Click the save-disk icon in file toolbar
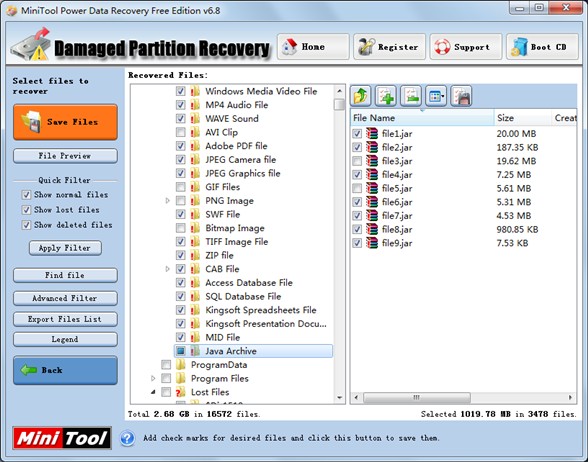The height and width of the screenshot is (462, 588). coord(461,96)
